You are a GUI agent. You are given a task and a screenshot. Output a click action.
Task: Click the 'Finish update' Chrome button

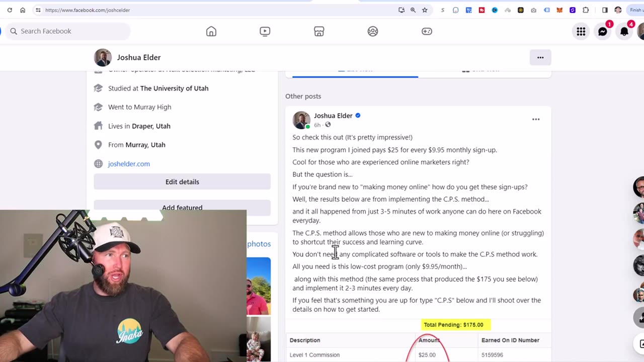(x=635, y=10)
